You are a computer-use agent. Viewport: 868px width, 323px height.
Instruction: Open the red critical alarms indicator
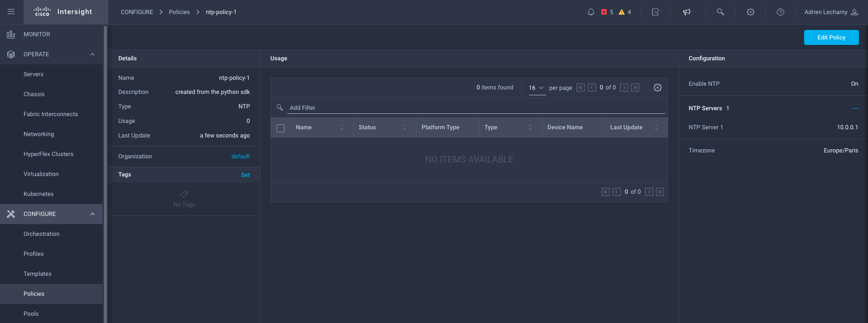(x=607, y=12)
